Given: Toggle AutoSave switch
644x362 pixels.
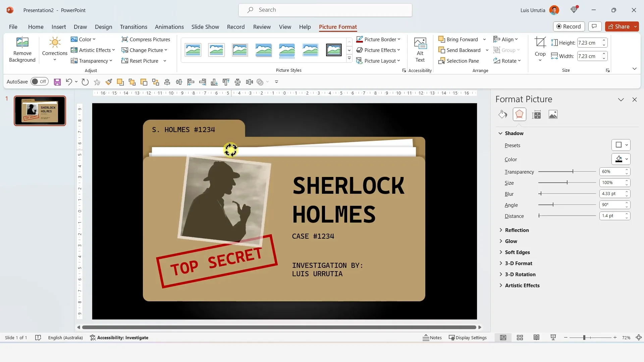Looking at the screenshot, I should pos(40,82).
